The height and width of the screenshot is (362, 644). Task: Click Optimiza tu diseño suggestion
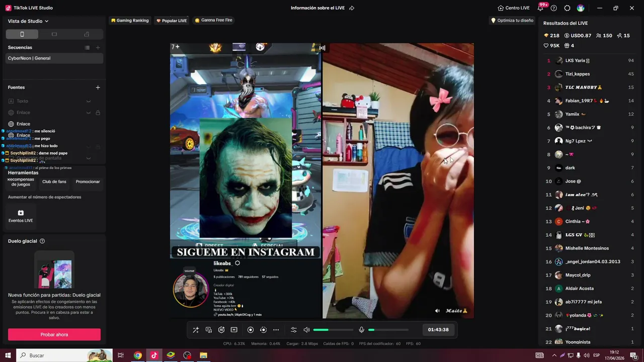click(x=512, y=21)
